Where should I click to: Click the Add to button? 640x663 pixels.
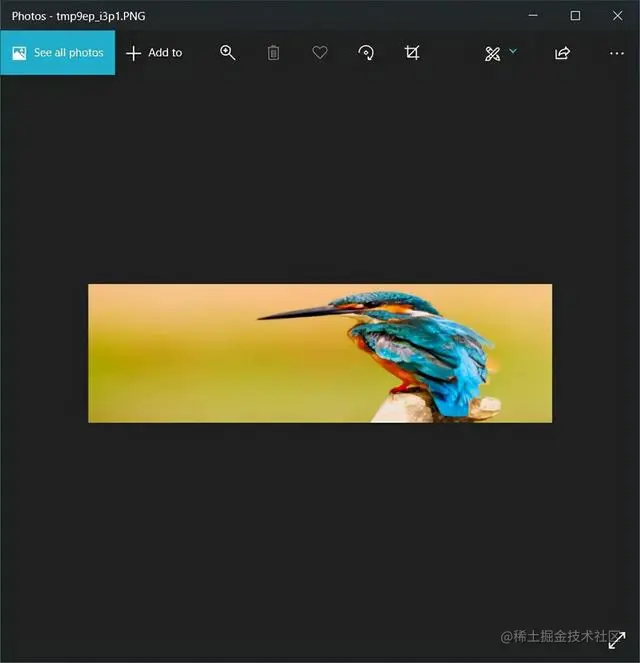pos(154,53)
